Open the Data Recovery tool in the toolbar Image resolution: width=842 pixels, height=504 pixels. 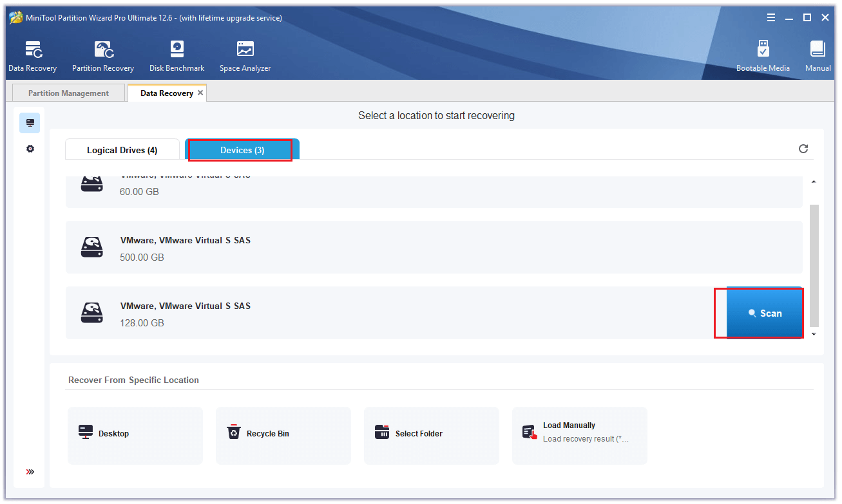[32, 57]
